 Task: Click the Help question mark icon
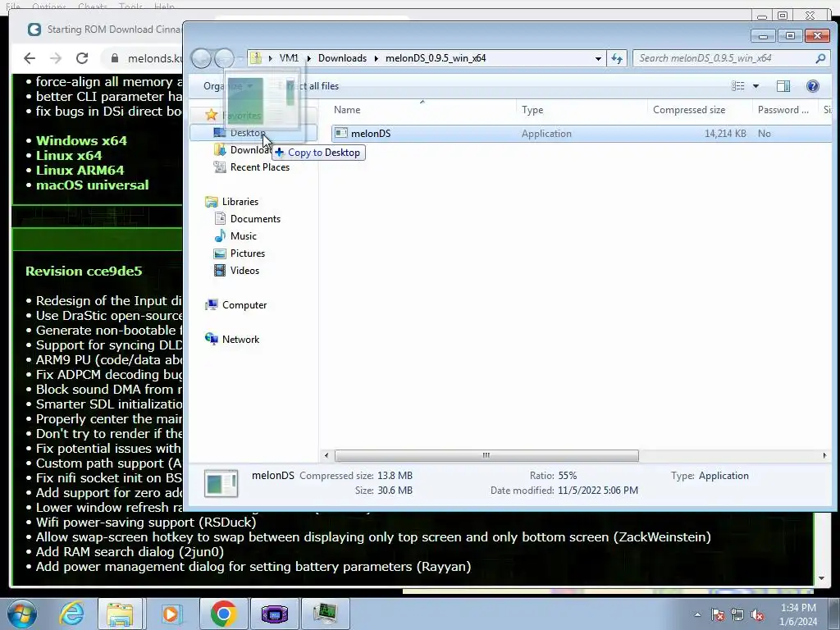coord(813,85)
